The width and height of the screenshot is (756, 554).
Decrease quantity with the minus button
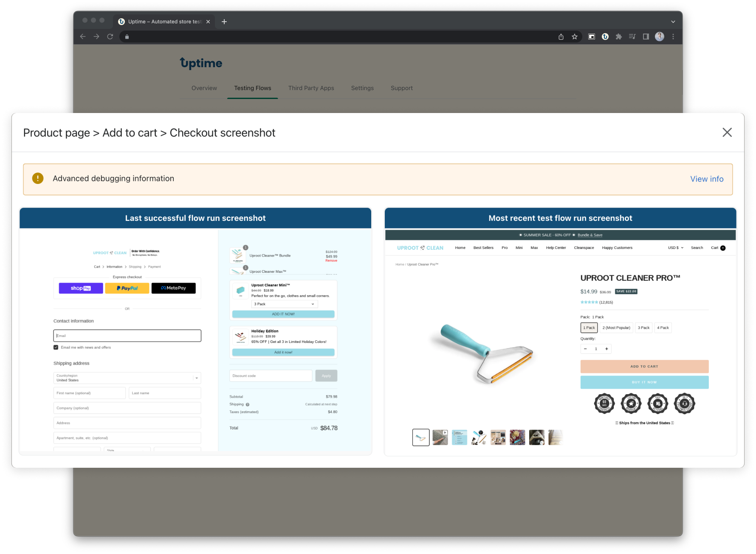[x=585, y=349]
